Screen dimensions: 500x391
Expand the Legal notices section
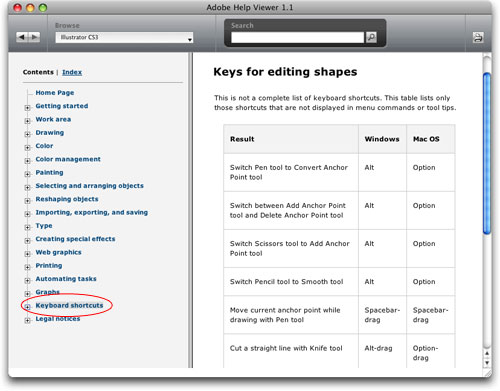coord(27,320)
